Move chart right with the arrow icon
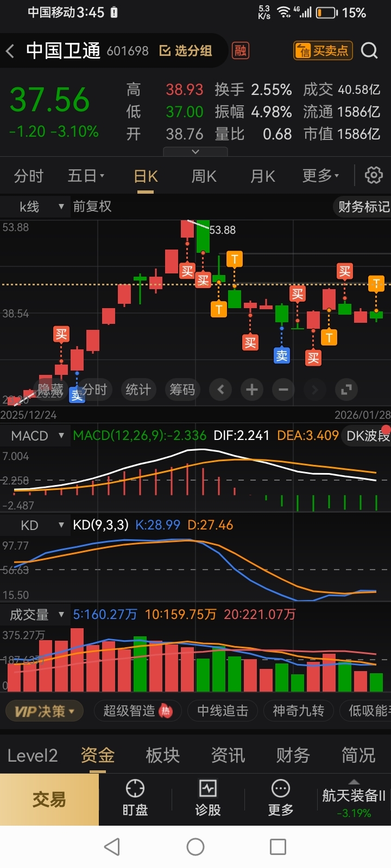Image resolution: width=391 pixels, height=868 pixels. (315, 390)
